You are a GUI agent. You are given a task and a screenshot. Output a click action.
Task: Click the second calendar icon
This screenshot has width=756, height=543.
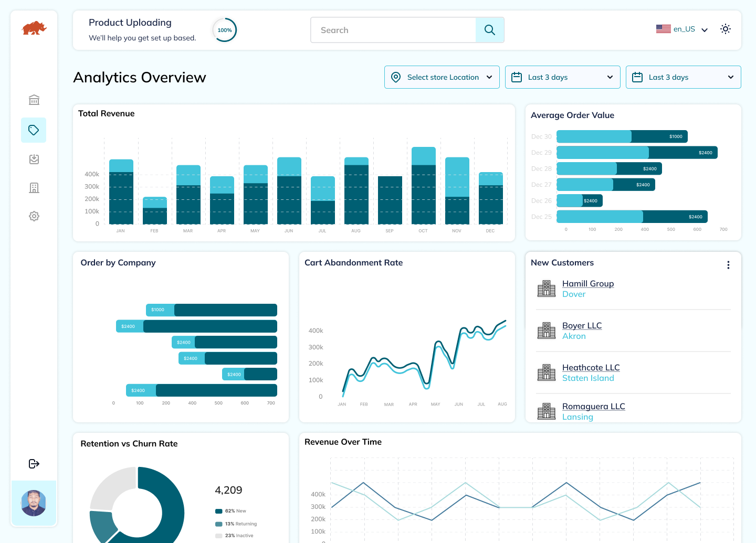637,77
